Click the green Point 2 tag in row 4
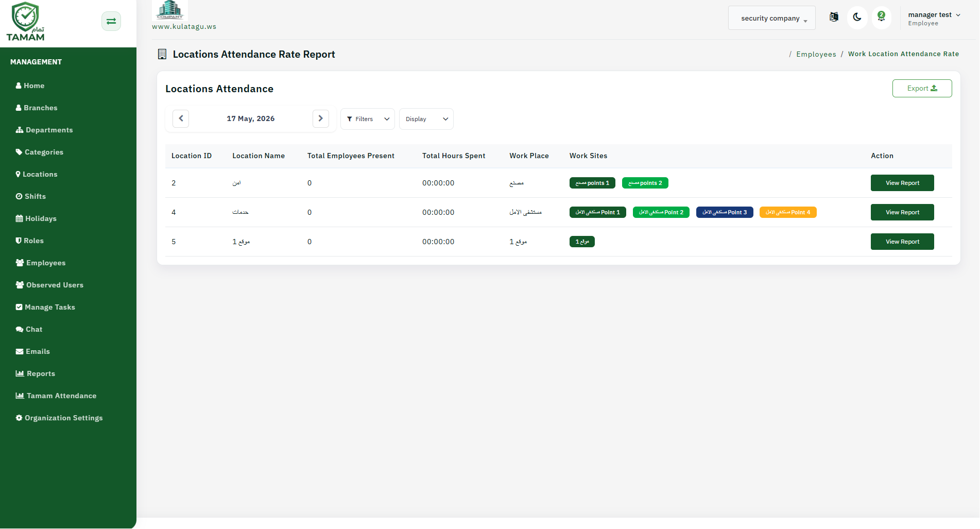 tap(661, 212)
